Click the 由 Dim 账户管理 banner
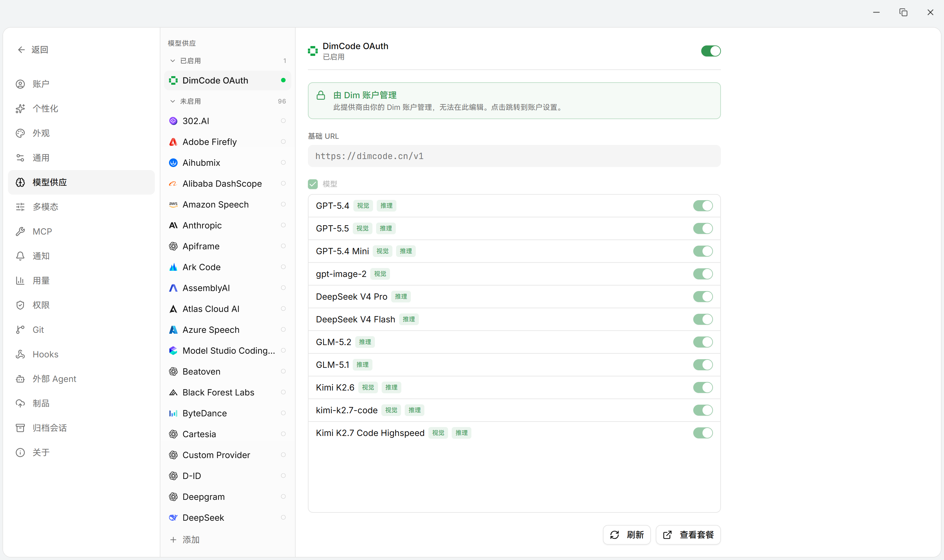This screenshot has height=560, width=944. coord(514,101)
